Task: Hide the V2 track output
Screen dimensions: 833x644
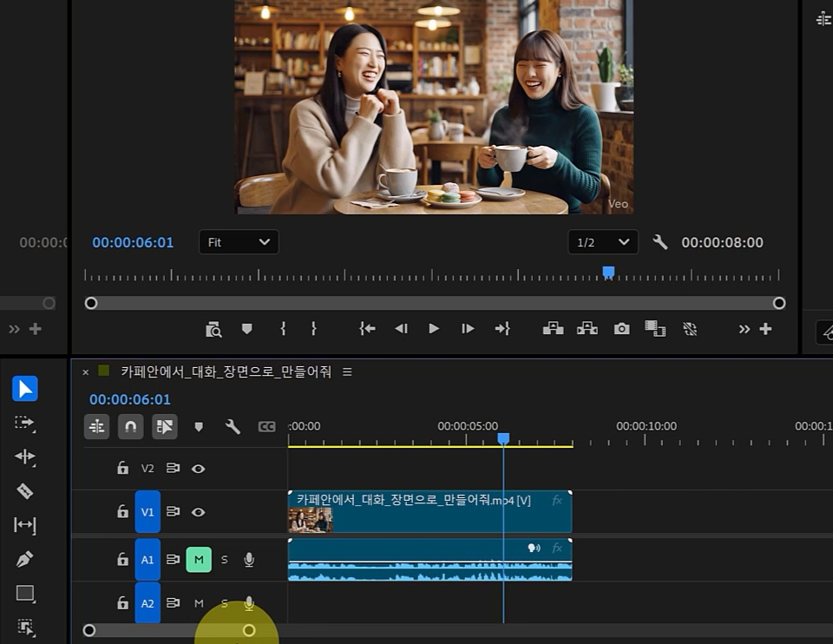Action: click(198, 469)
